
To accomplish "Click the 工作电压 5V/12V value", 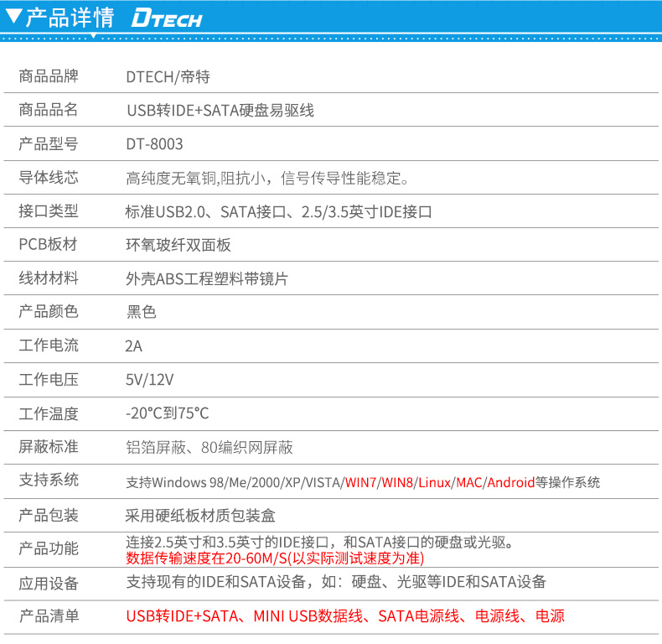I will click(x=149, y=380).
